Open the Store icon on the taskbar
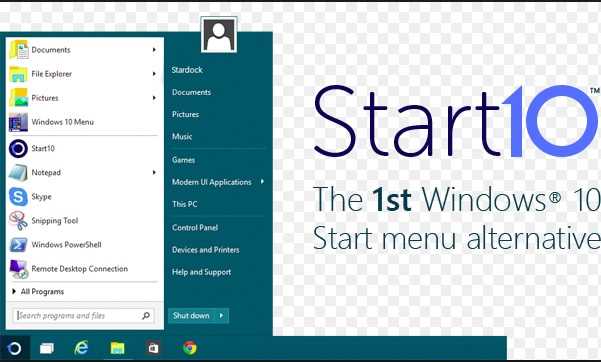Viewport: 601px width, 362px height. pos(153,348)
